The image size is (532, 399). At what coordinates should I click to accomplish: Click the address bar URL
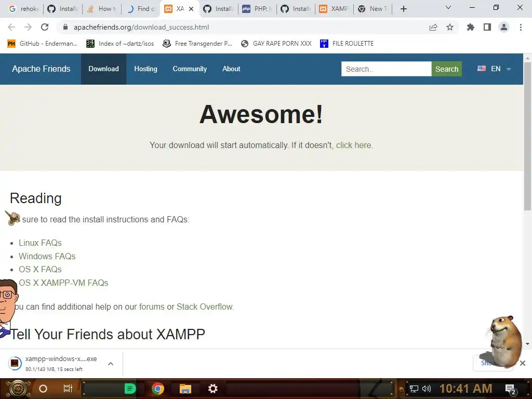(x=141, y=27)
